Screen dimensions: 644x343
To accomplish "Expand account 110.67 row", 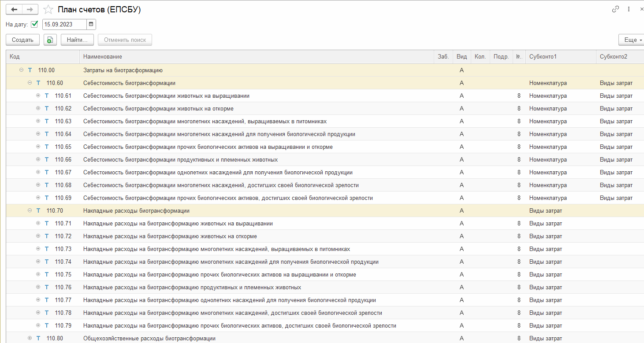I will tap(38, 172).
